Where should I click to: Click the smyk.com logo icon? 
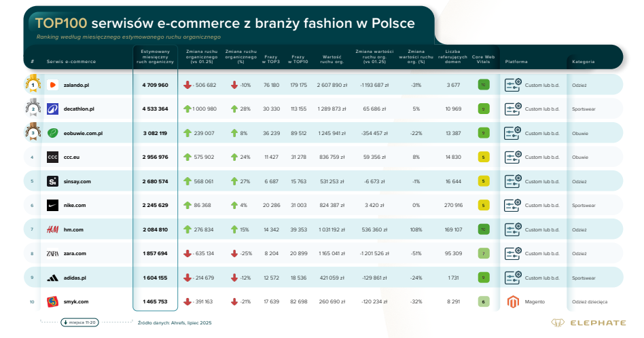click(52, 302)
